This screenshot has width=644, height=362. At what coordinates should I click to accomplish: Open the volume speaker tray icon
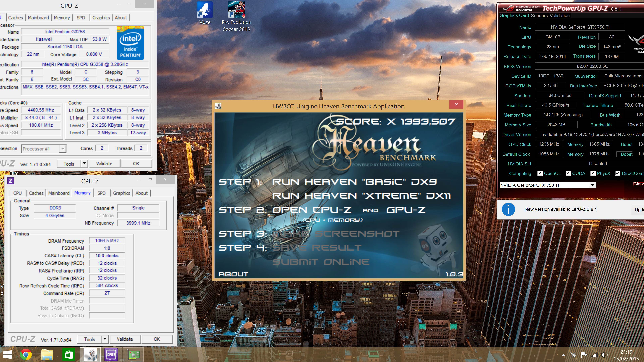[604, 355]
